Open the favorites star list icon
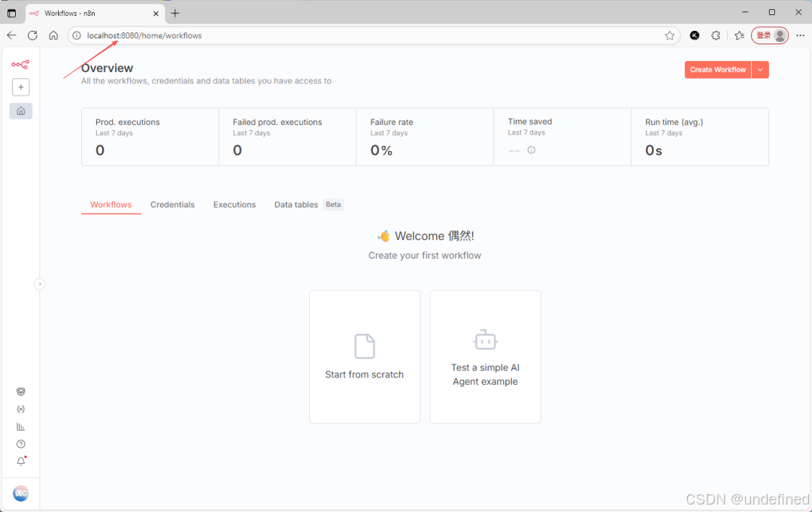The image size is (812, 512). pos(739,35)
